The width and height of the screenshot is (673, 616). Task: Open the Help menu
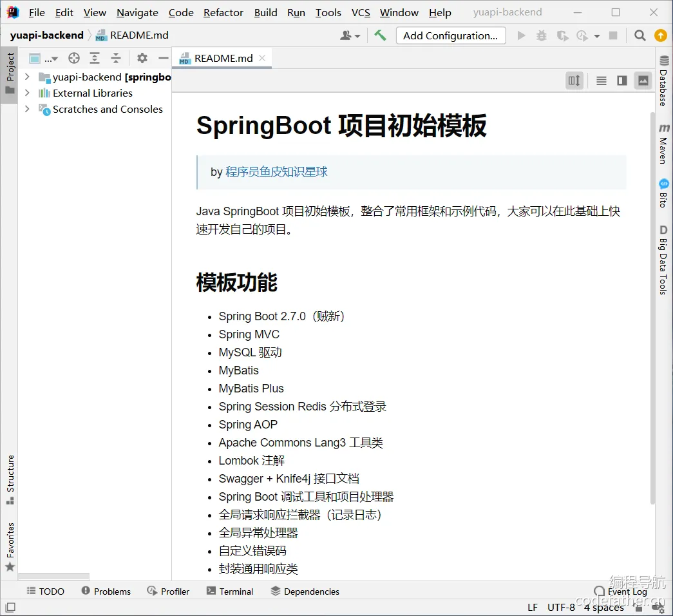(440, 12)
